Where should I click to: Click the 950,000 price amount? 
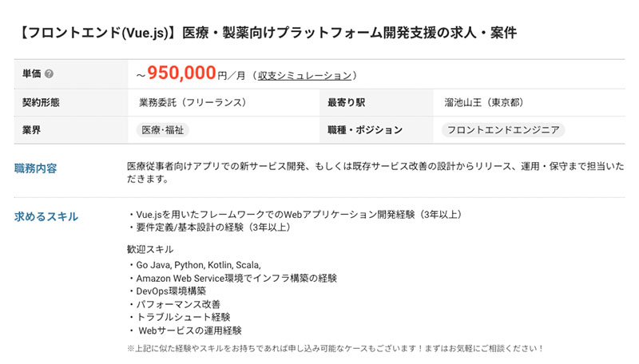(181, 73)
